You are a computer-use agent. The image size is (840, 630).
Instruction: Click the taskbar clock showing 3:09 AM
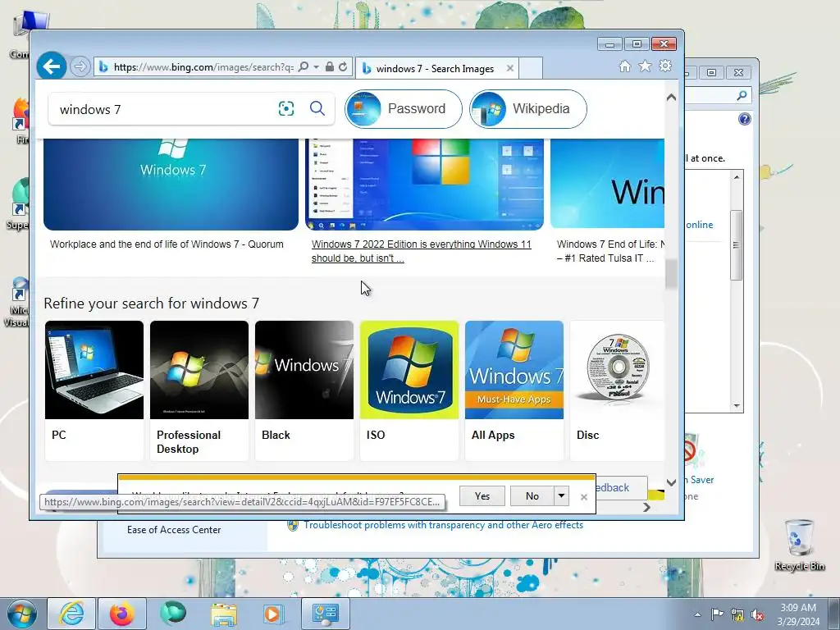coord(798,614)
